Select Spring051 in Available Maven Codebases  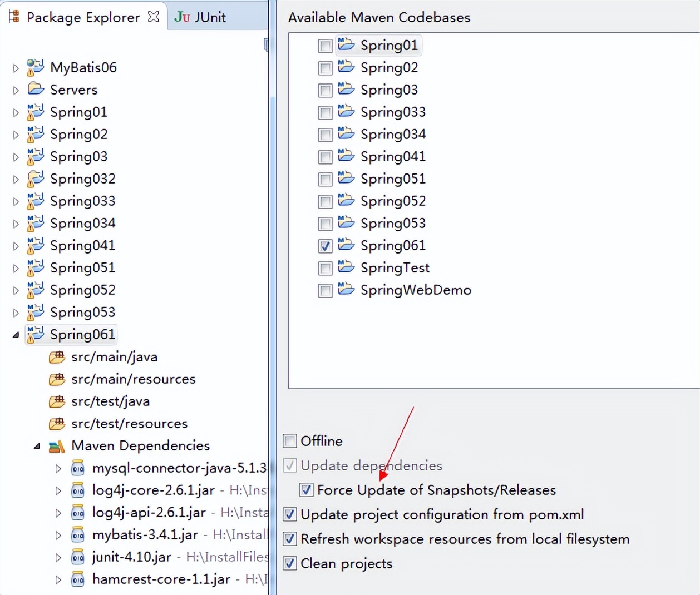click(x=393, y=179)
